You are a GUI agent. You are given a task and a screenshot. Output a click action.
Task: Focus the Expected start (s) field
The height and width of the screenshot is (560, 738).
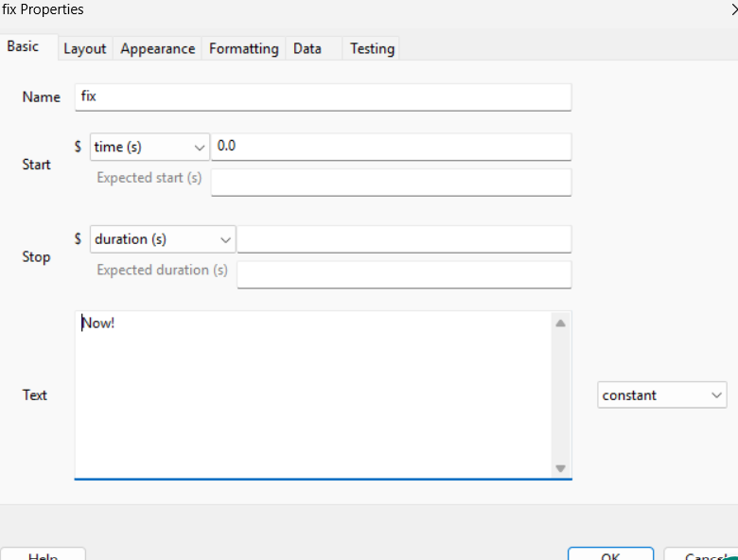click(x=391, y=182)
